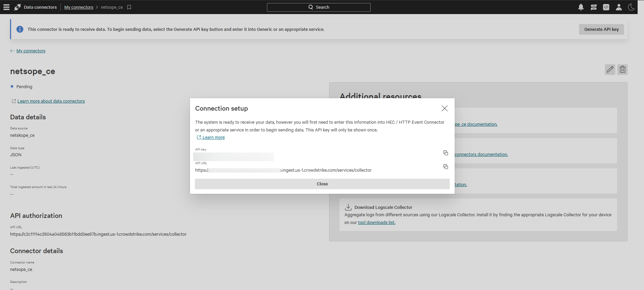Click Data connectors title in the top bar
This screenshot has width=644, height=290.
pyautogui.click(x=40, y=7)
